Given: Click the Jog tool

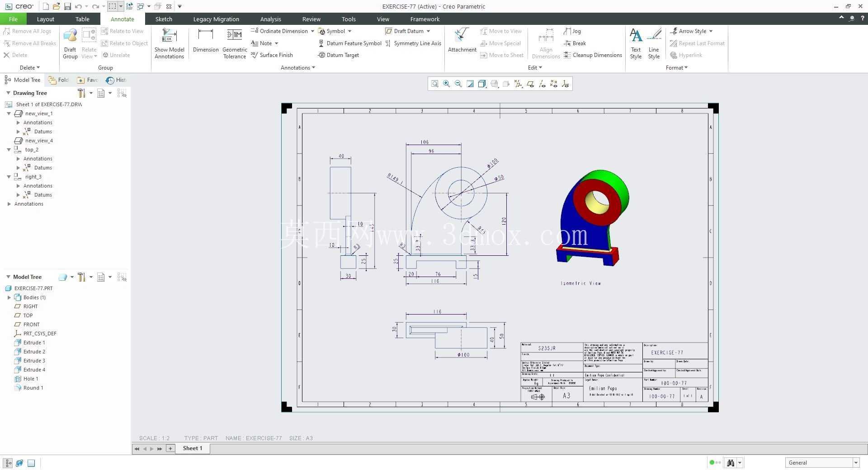Looking at the screenshot, I should pos(572,31).
